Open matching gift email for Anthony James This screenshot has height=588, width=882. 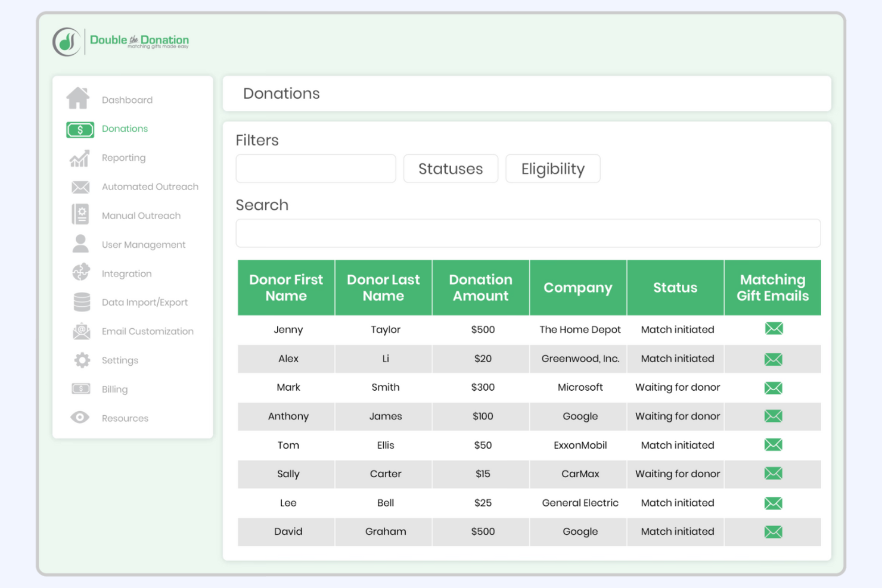click(774, 416)
